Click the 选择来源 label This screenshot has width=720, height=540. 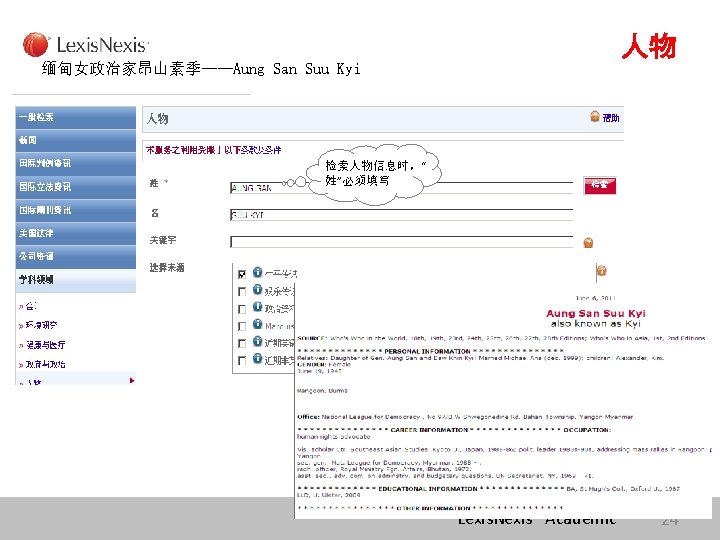coord(167,268)
